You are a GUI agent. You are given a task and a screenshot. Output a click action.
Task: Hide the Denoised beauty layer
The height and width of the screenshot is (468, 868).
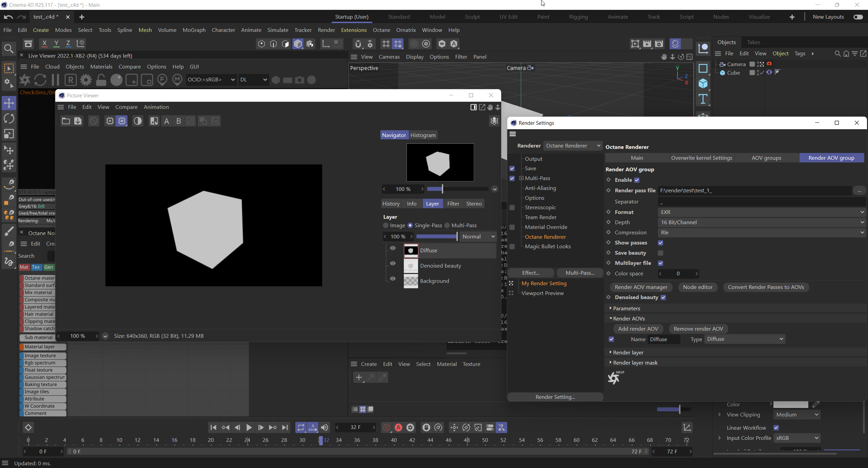pos(393,264)
